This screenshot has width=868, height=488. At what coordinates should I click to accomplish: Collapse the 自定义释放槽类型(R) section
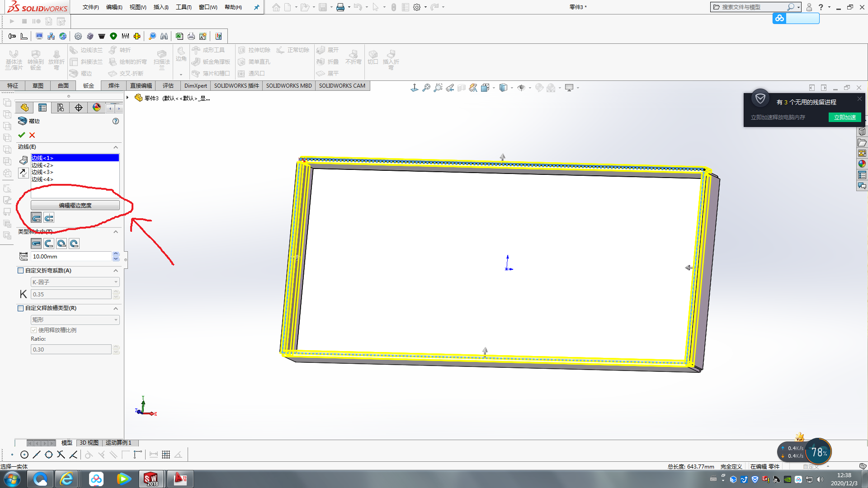pos(116,308)
